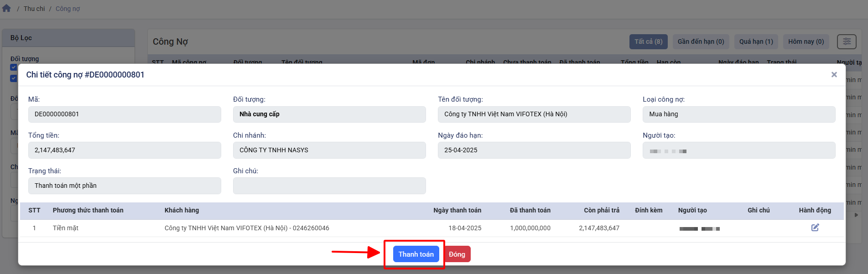Click the red Đóng button
This screenshot has width=868, height=274.
click(457, 254)
